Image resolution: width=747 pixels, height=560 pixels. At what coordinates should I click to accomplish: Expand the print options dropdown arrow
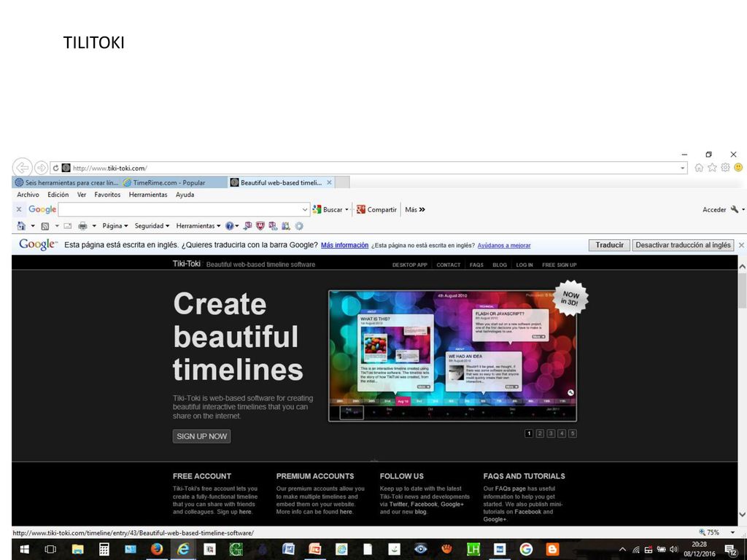94,226
